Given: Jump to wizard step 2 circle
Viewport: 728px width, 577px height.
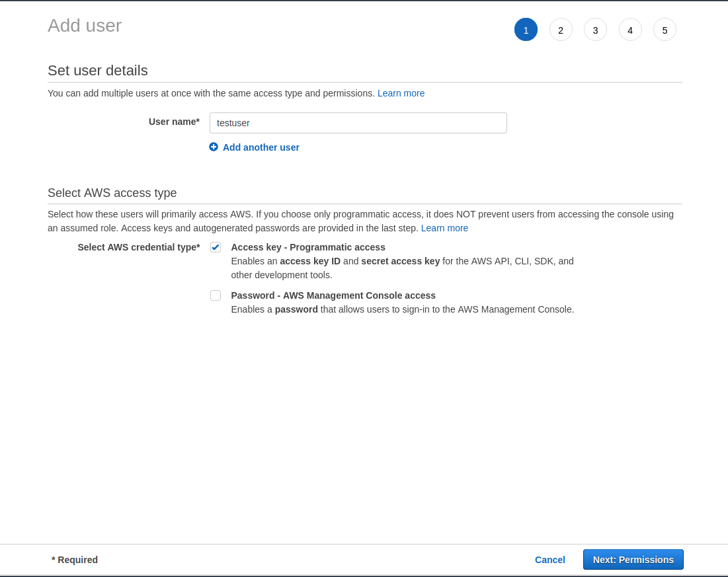Looking at the screenshot, I should point(561,30).
